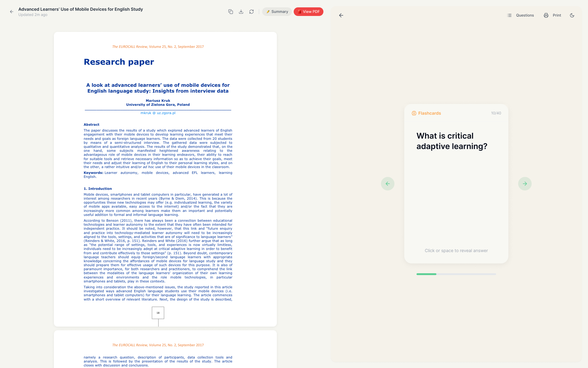Image resolution: width=588 pixels, height=368 pixels.
Task: Advance to the next flashcard
Action: [525, 183]
